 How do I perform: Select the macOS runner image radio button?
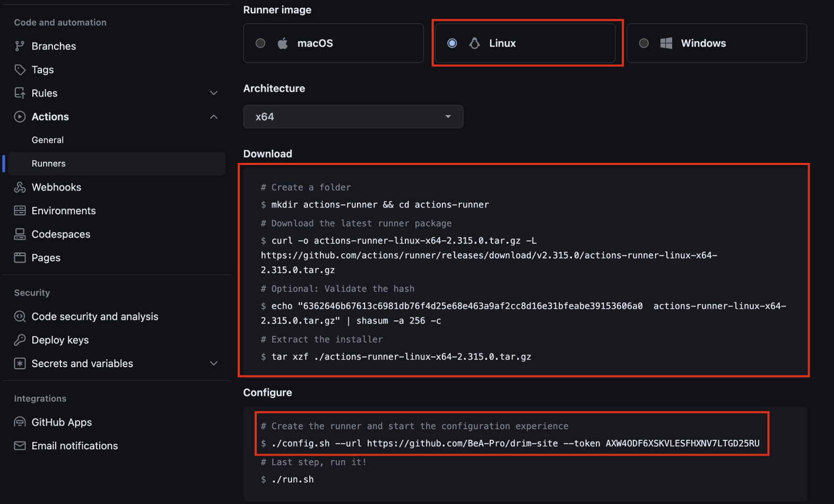coord(260,44)
